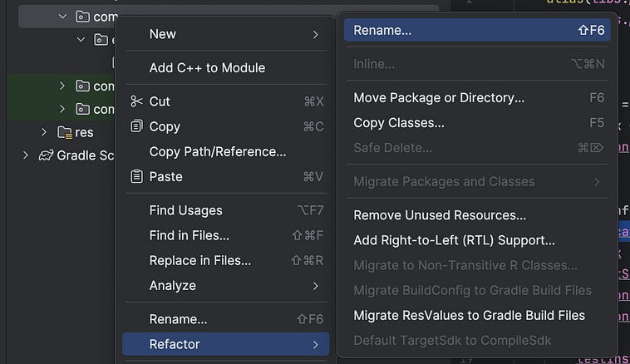Click Rename... in the left context menu

tap(225, 319)
